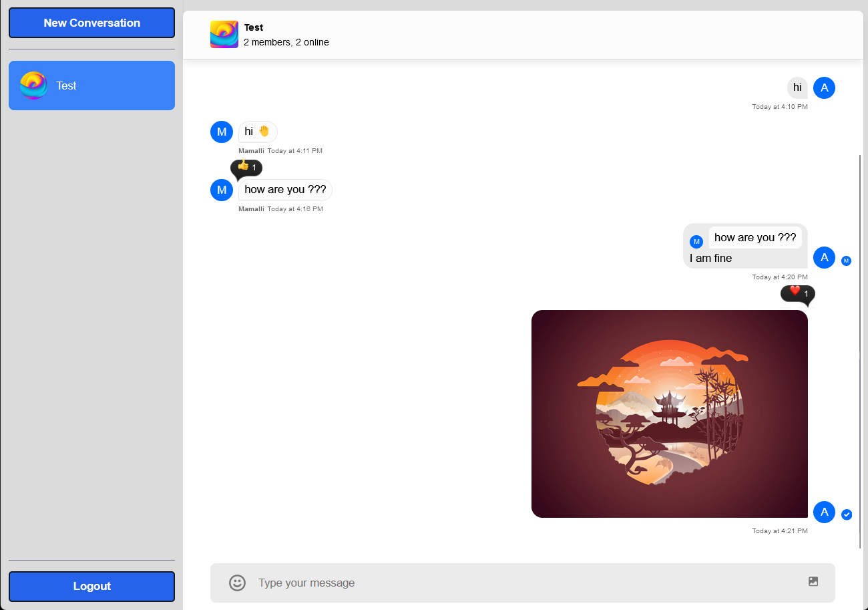Click the received how are you ??? bubble
This screenshot has width=868, height=610.
click(285, 190)
